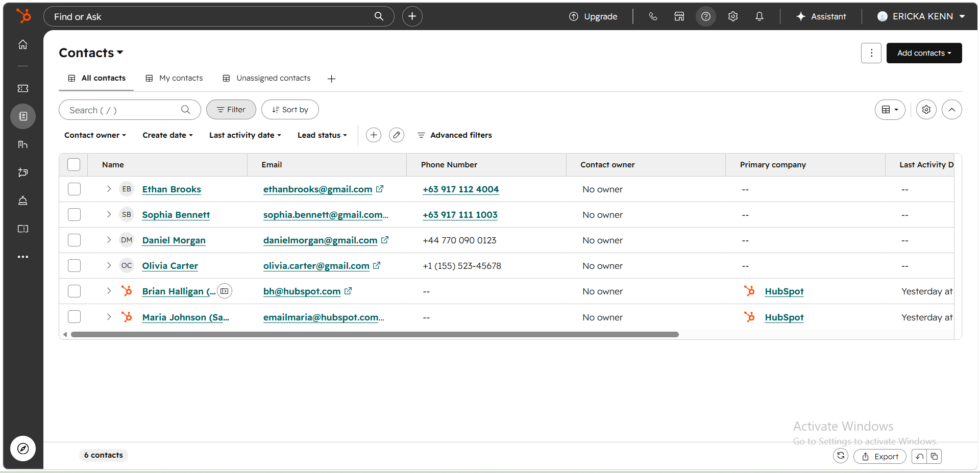Expand the Olivia Carter row chevron
Viewport: 980px width, 473px height.
click(x=109, y=265)
